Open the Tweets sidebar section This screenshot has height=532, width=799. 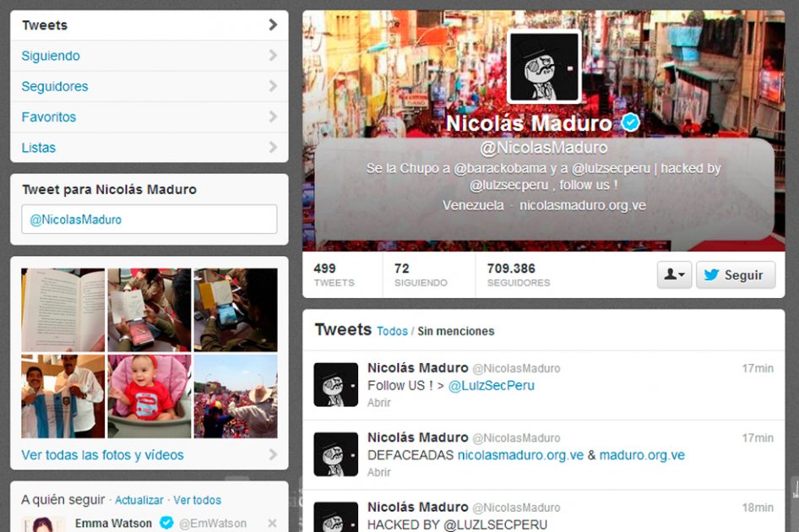coord(149,25)
